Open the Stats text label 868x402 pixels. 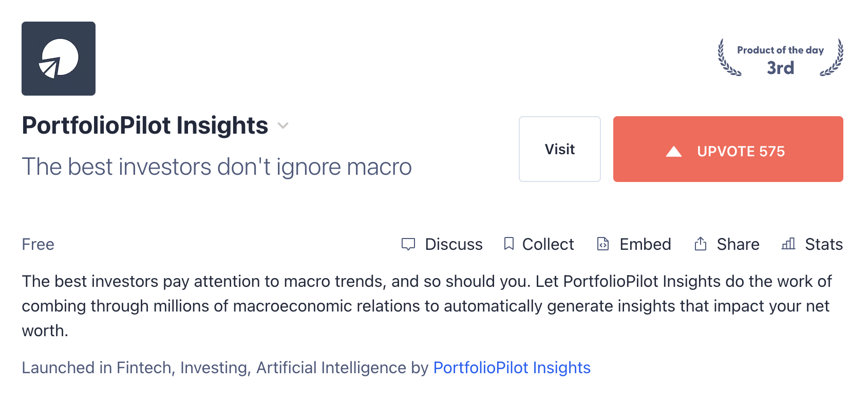824,244
